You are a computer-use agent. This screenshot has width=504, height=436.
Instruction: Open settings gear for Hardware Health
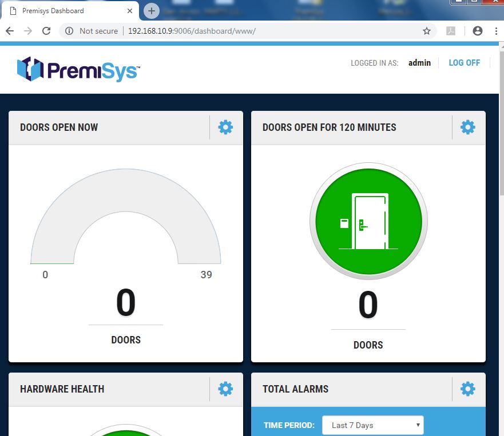click(225, 389)
